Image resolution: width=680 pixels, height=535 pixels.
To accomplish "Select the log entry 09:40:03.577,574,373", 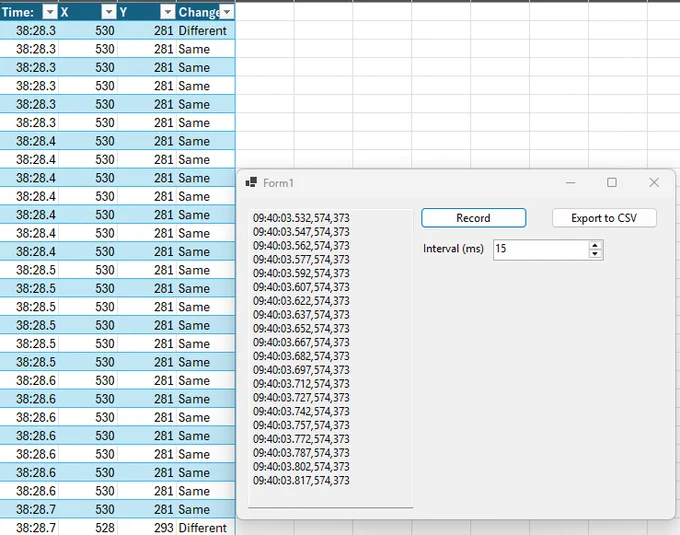I will pos(301,259).
